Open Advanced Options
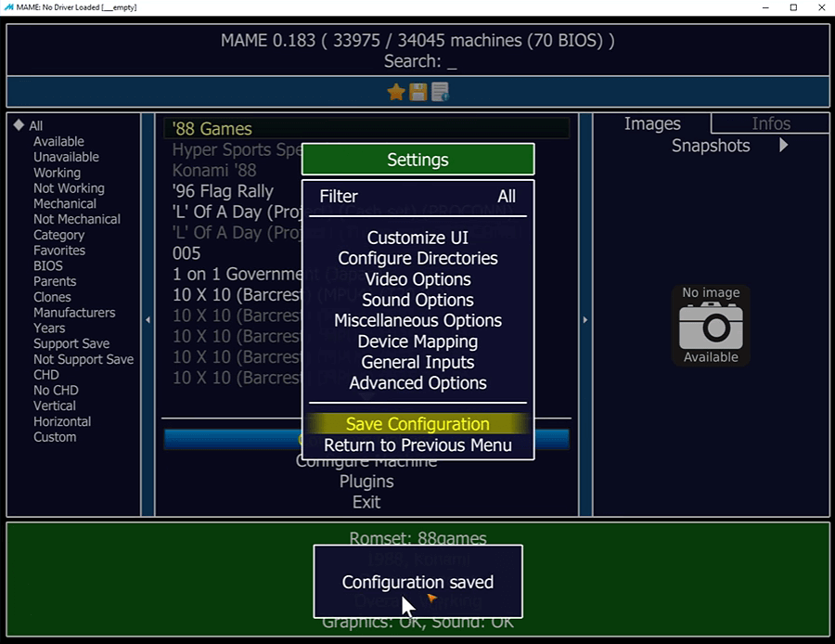Viewport: 835px width, 644px height. click(417, 383)
